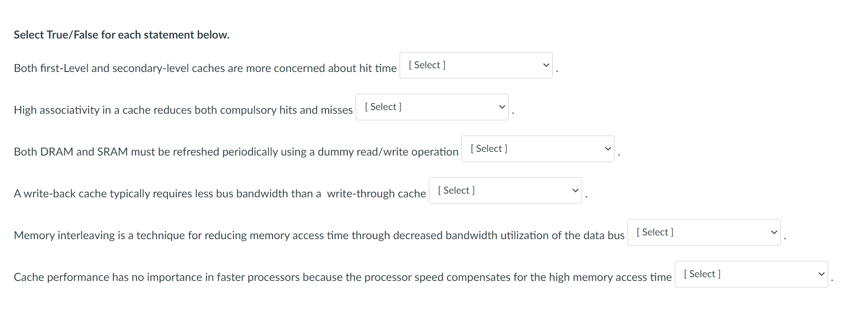The width and height of the screenshot is (868, 332).
Task: Expand the chevron on the last statement dropdown
Action: coord(821,274)
